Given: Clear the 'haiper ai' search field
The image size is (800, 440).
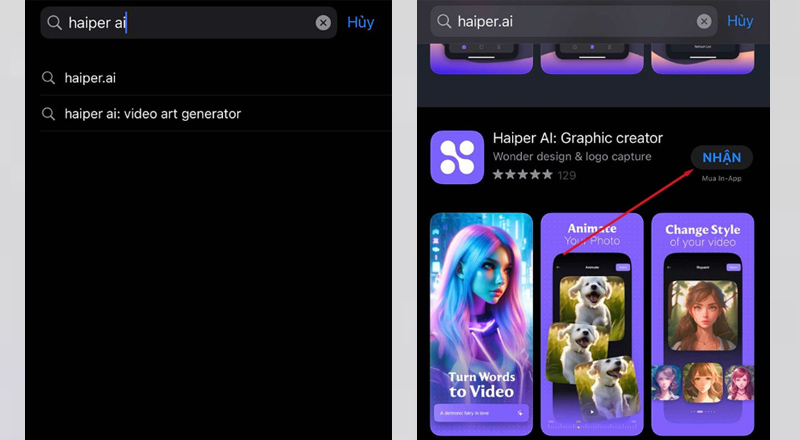Looking at the screenshot, I should (x=323, y=22).
